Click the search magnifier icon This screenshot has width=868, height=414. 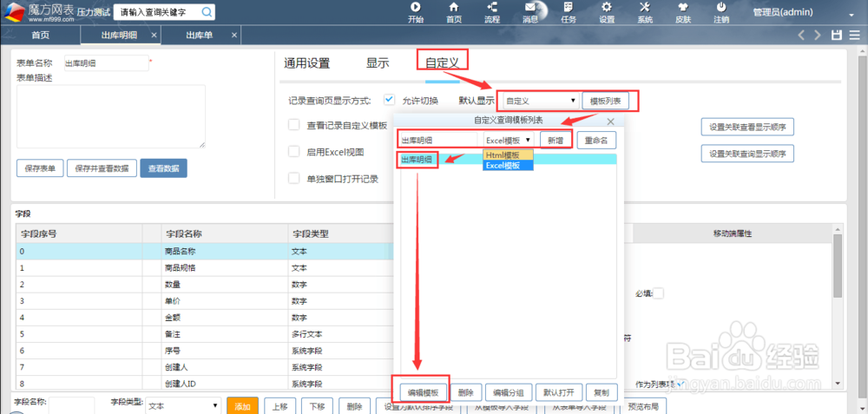pyautogui.click(x=206, y=11)
